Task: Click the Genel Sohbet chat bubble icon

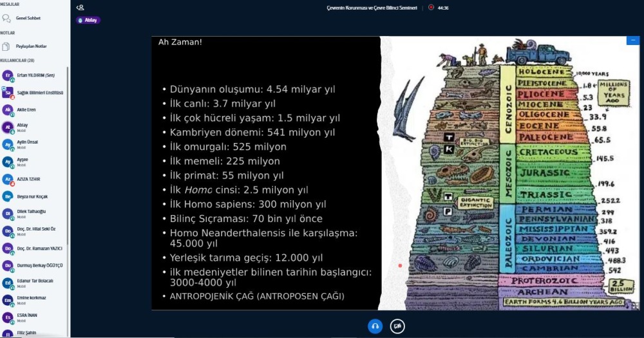Action: pos(6,18)
